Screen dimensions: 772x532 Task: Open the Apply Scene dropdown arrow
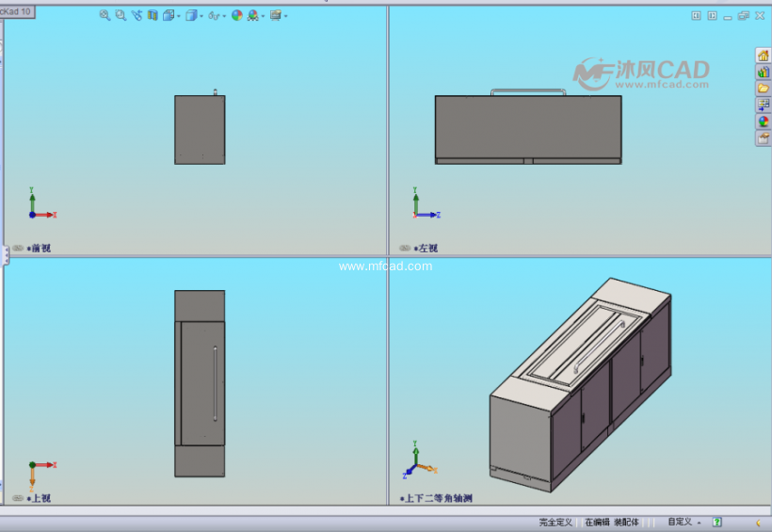263,16
